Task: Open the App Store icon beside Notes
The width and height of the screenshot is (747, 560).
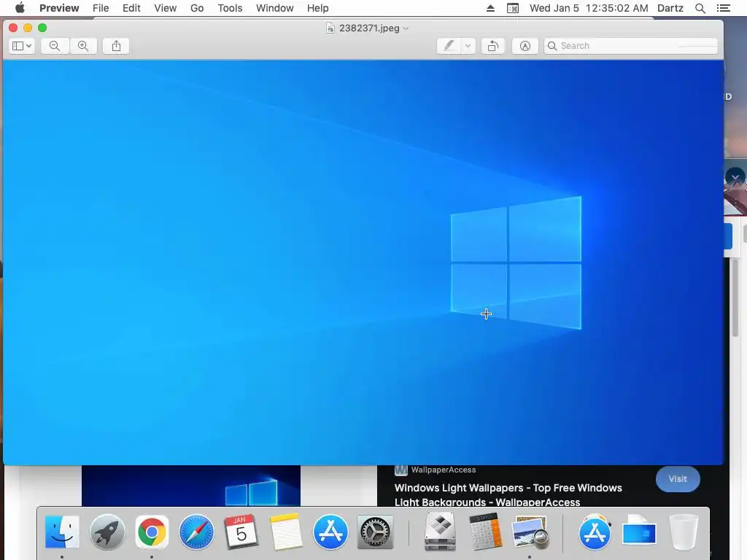Action: pyautogui.click(x=330, y=532)
